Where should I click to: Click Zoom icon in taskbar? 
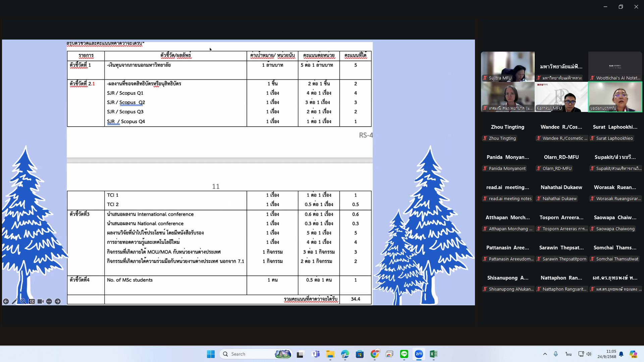(419, 354)
